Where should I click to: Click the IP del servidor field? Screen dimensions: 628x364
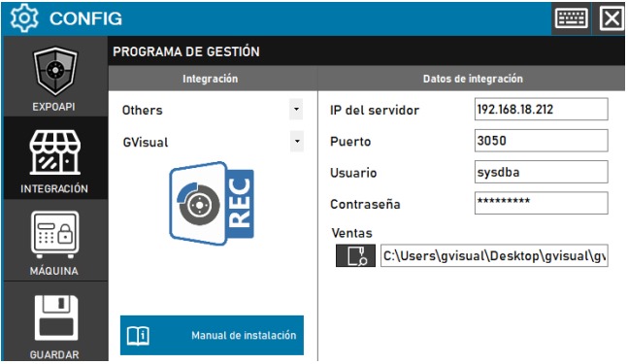[541, 109]
